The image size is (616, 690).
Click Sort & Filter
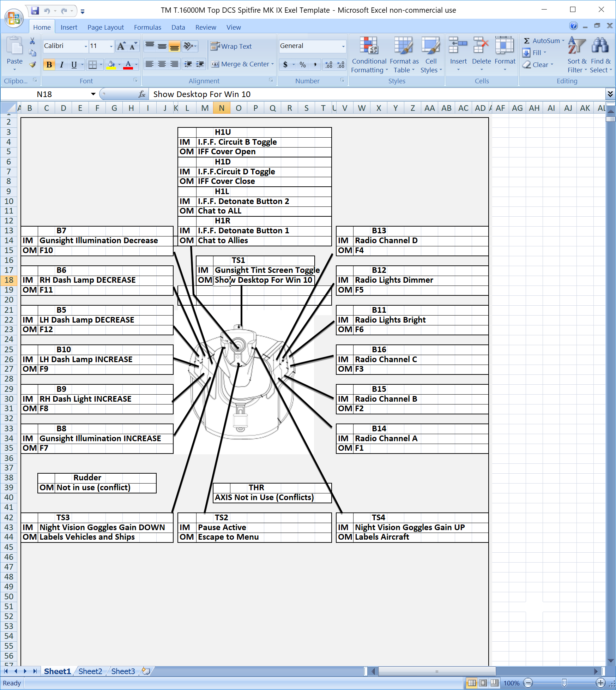[x=577, y=55]
